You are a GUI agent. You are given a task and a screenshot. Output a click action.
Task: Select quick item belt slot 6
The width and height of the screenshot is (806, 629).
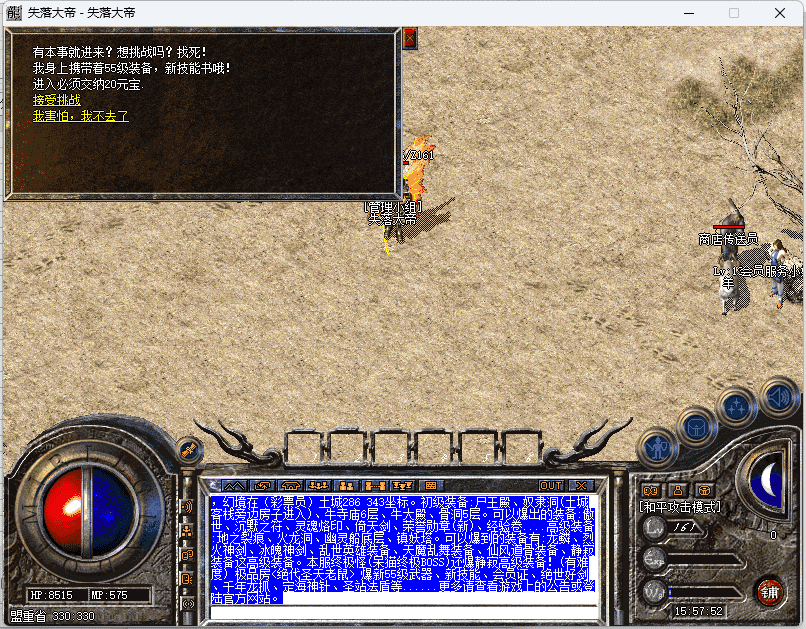521,447
